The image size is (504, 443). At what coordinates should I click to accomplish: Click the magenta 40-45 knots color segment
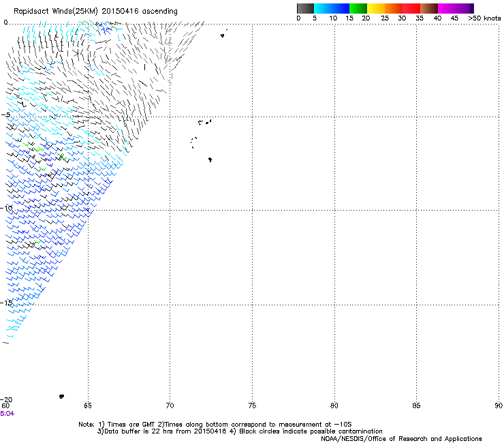click(447, 8)
